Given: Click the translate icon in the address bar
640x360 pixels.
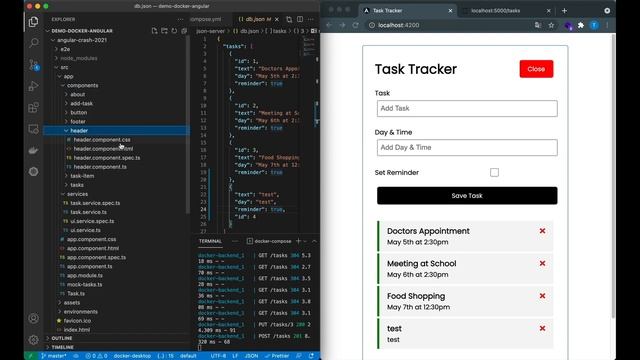Looking at the screenshot, I should pos(538,25).
